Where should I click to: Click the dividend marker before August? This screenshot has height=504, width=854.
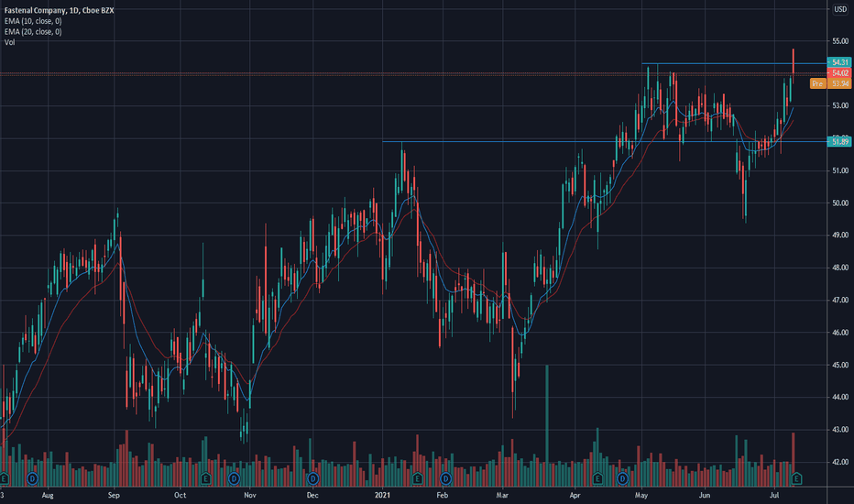tap(32, 479)
